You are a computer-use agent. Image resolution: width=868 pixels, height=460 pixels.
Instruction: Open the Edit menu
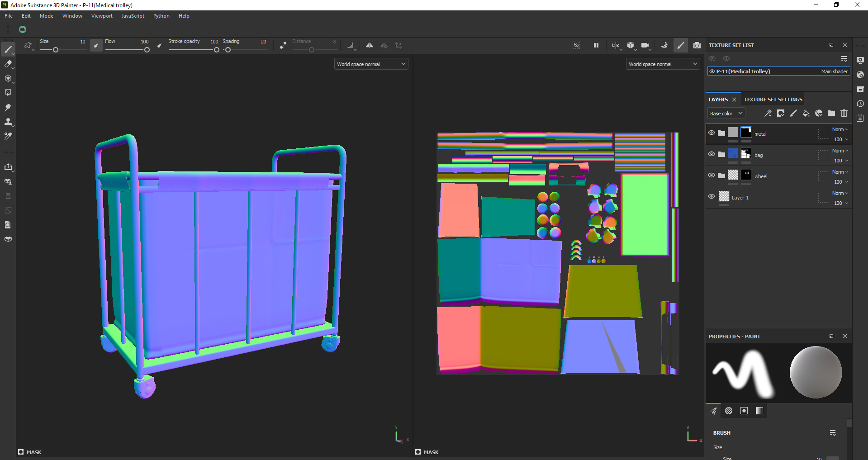(x=26, y=16)
